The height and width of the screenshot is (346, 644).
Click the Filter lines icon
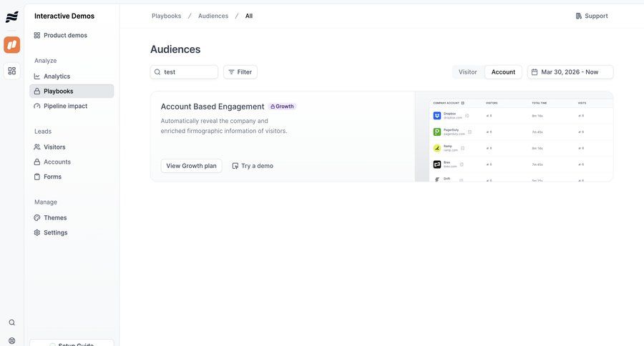coord(231,71)
